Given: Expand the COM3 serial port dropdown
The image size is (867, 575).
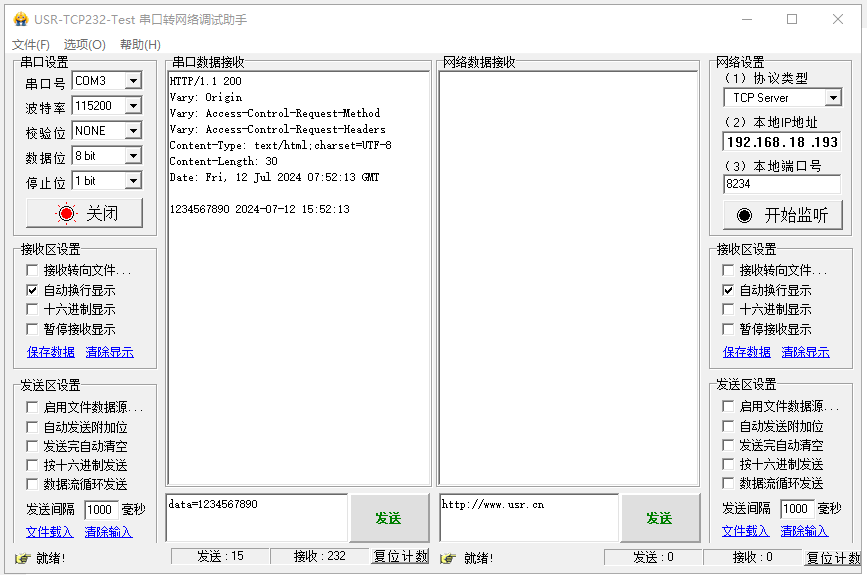Looking at the screenshot, I should coord(133,81).
